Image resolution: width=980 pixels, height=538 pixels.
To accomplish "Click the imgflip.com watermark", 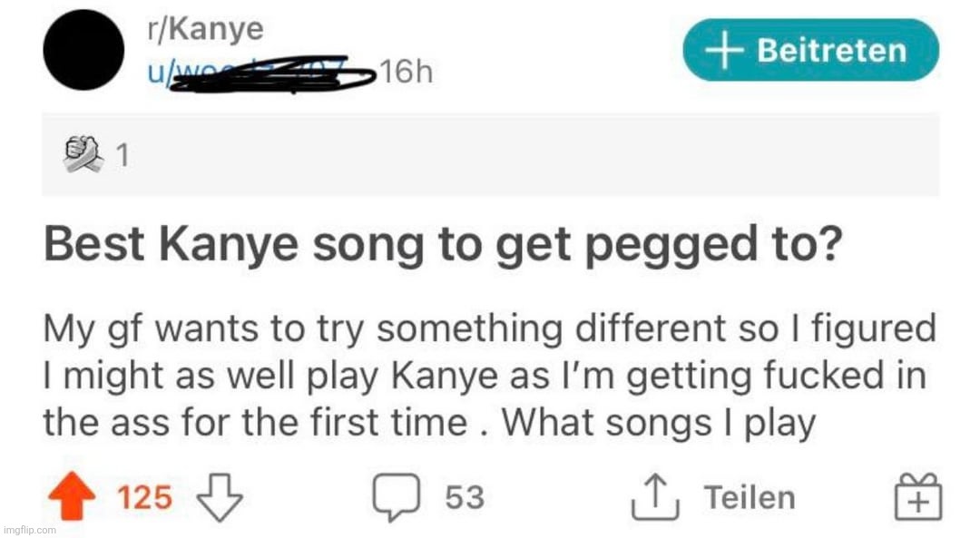I will [x=29, y=530].
